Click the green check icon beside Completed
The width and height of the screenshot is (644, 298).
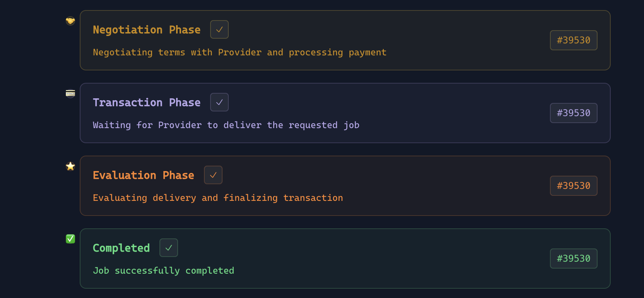[70, 239]
